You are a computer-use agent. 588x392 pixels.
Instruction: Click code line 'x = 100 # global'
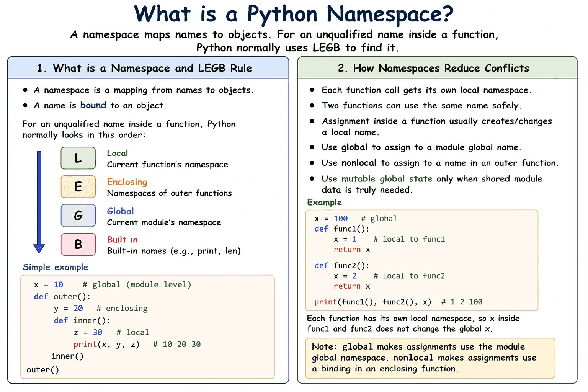click(x=356, y=219)
